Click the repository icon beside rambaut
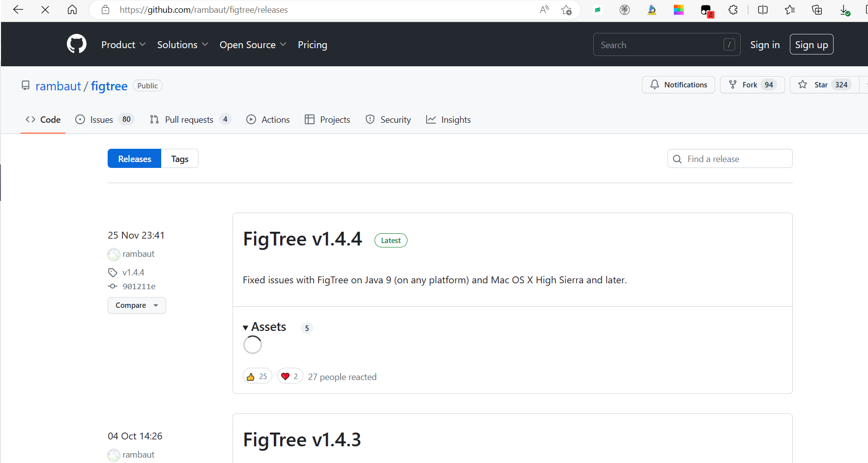This screenshot has width=868, height=463. [x=26, y=85]
